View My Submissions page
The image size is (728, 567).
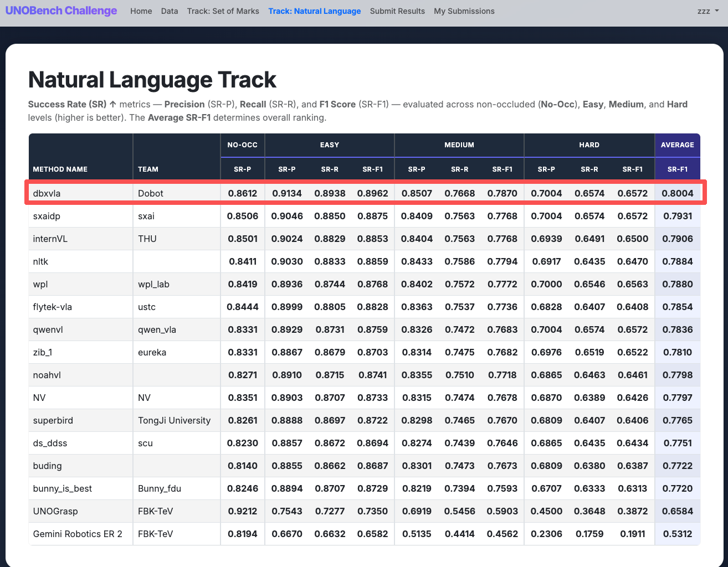pos(464,11)
